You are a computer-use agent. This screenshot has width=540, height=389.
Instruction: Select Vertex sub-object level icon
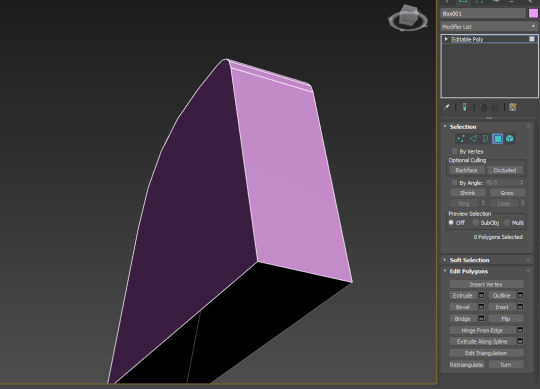461,139
